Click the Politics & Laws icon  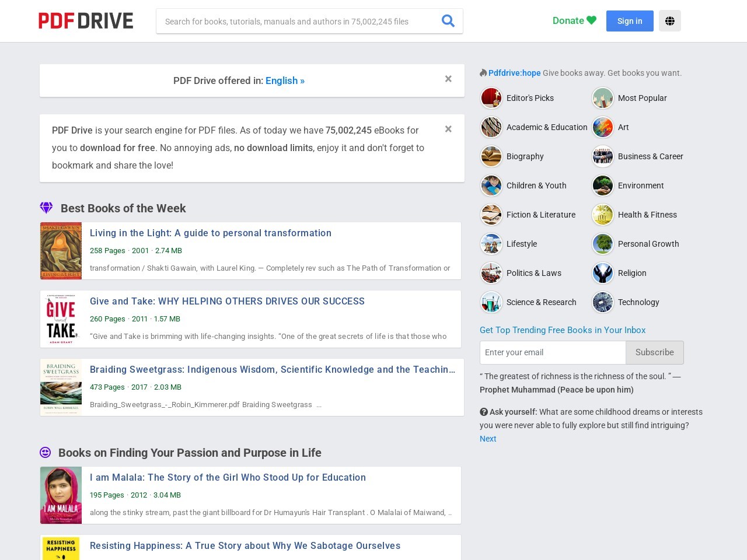point(491,273)
